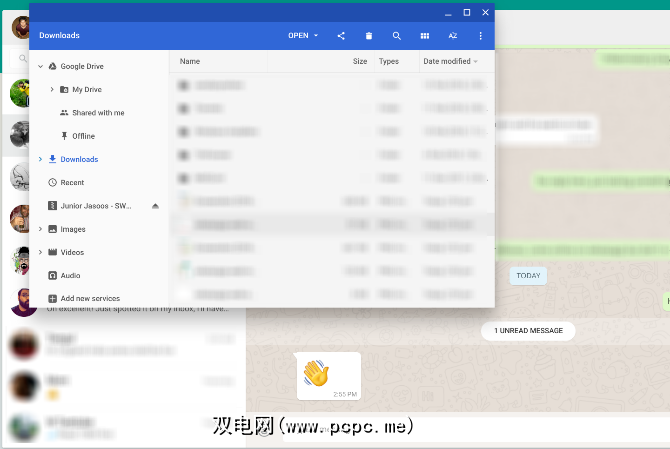The width and height of the screenshot is (670, 449).
Task: Open the Offline files section
Action: (x=83, y=136)
